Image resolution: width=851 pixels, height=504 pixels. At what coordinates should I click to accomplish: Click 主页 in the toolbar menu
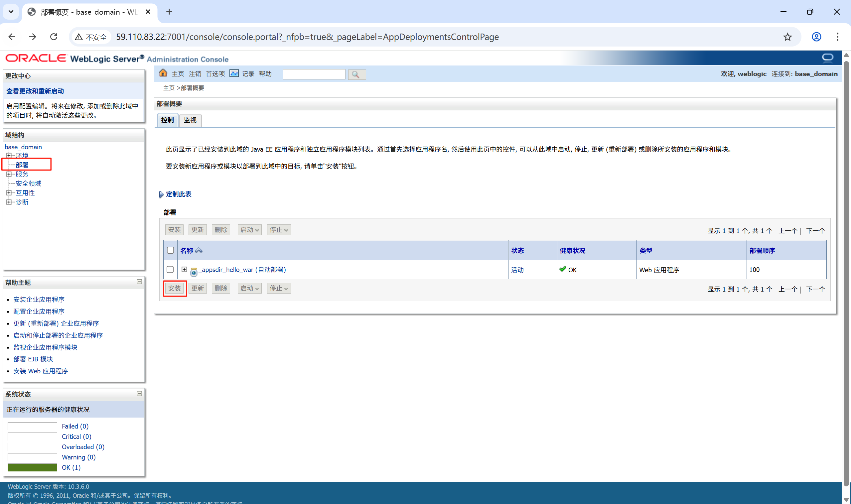[x=178, y=74]
